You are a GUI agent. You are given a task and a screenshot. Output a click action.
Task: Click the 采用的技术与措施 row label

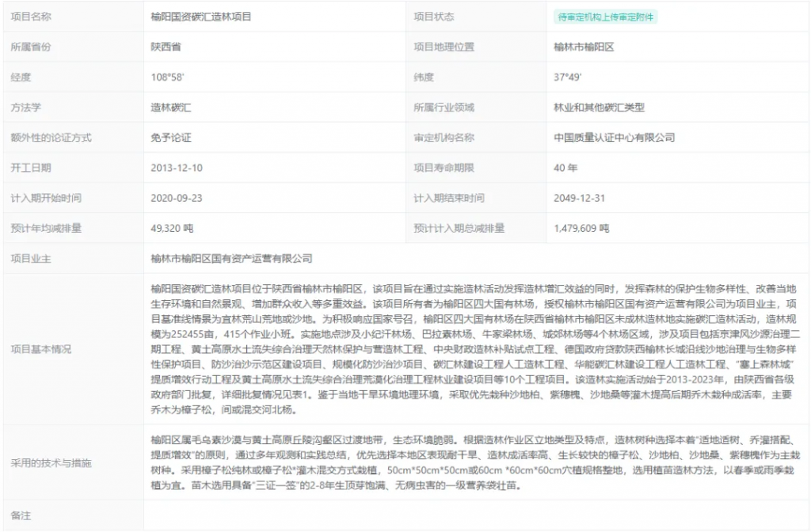(51, 462)
